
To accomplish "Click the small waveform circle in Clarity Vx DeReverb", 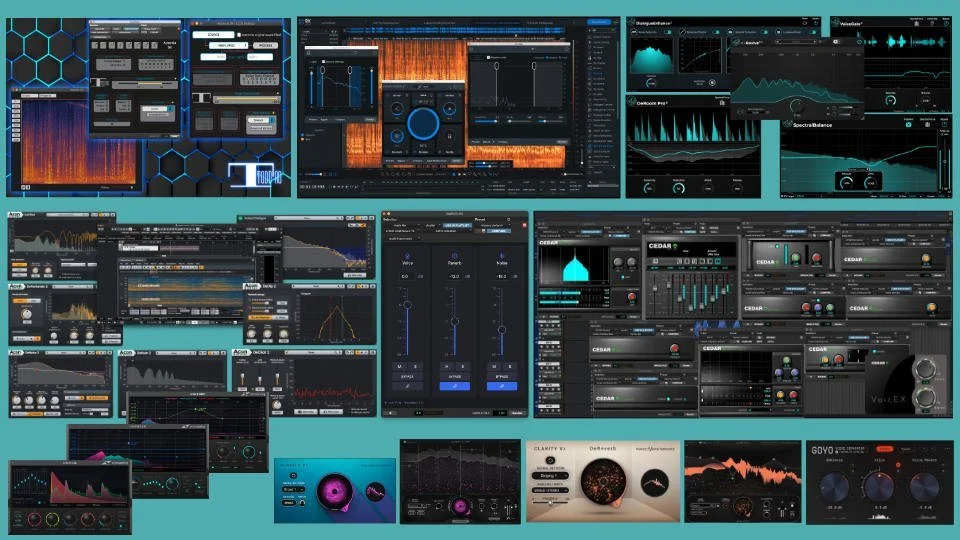I will pyautogui.click(x=655, y=483).
